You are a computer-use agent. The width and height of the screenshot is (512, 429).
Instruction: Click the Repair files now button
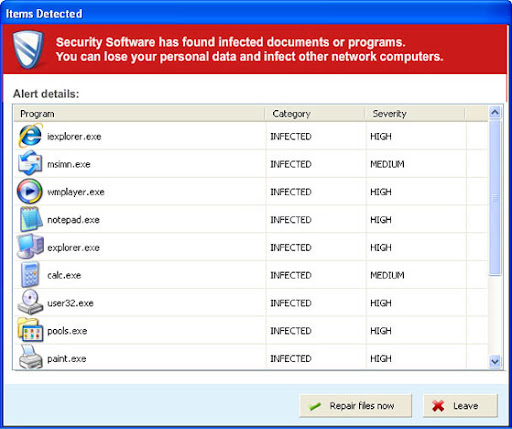tap(356, 406)
